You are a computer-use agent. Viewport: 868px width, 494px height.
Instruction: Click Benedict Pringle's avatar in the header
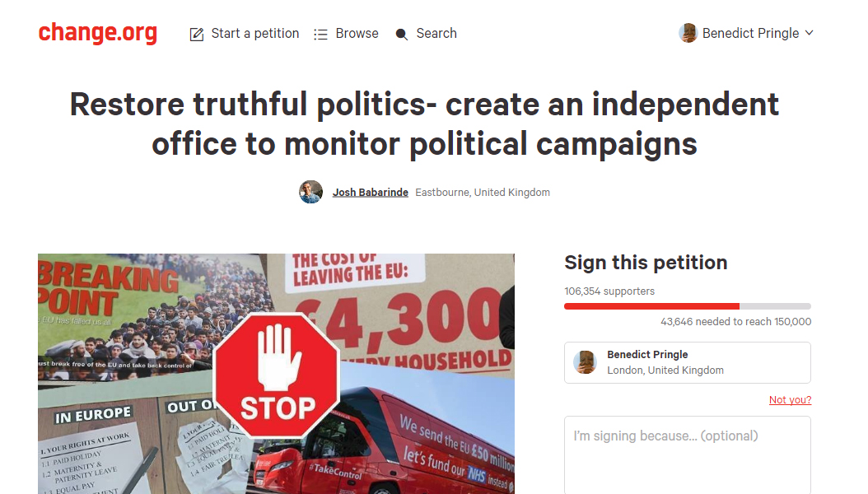[688, 33]
